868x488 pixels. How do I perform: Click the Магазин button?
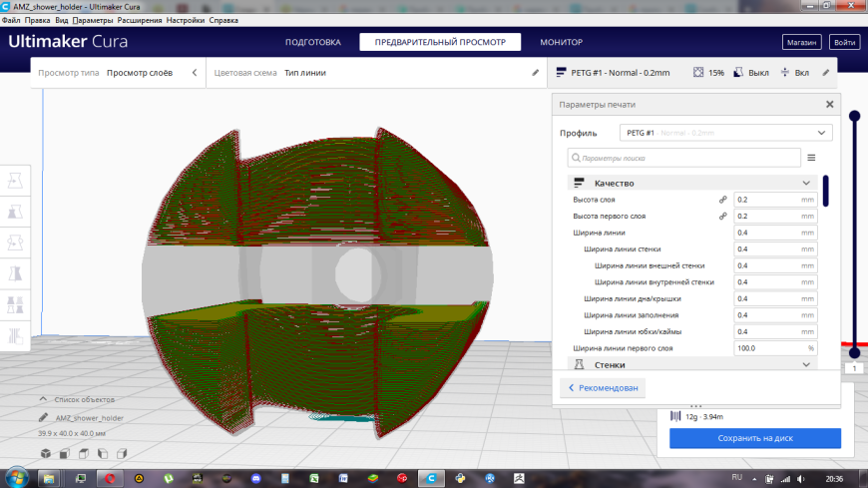[x=801, y=42]
